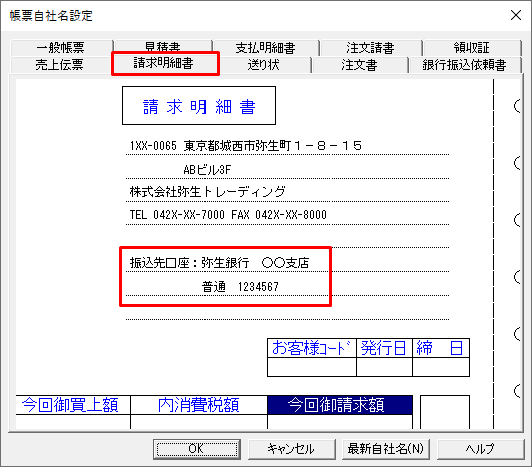The height and width of the screenshot is (467, 532).
Task: Edit the company name 株式会社弥生トレーディング
Action: pos(287,192)
